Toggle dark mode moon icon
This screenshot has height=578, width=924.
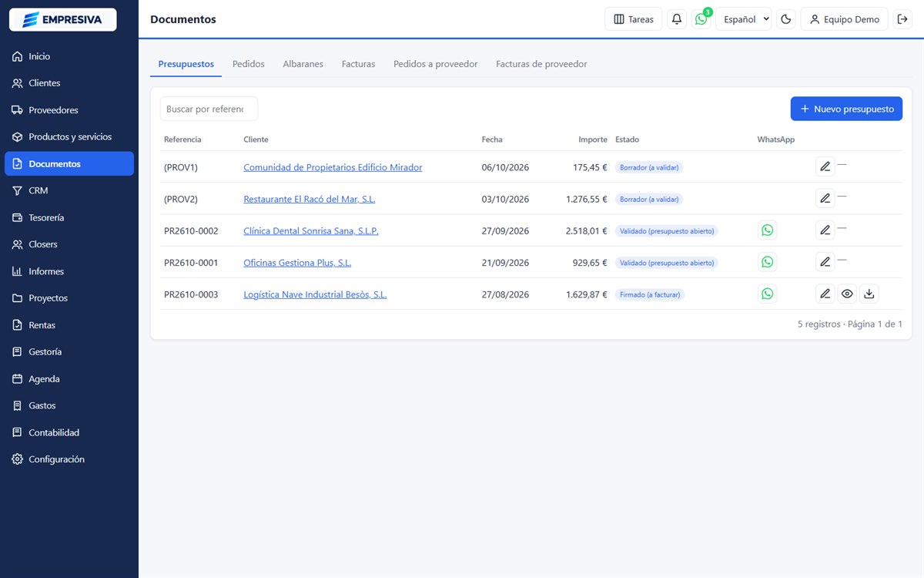click(x=786, y=19)
